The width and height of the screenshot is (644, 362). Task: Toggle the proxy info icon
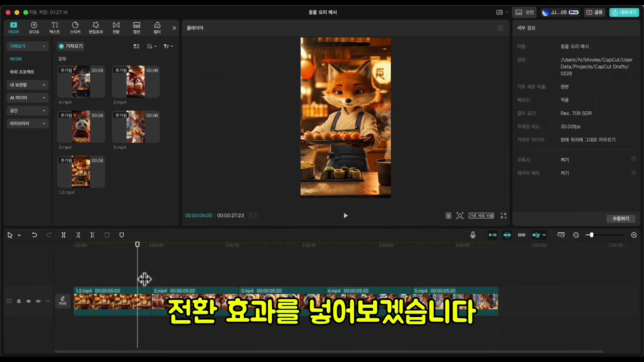click(x=634, y=159)
